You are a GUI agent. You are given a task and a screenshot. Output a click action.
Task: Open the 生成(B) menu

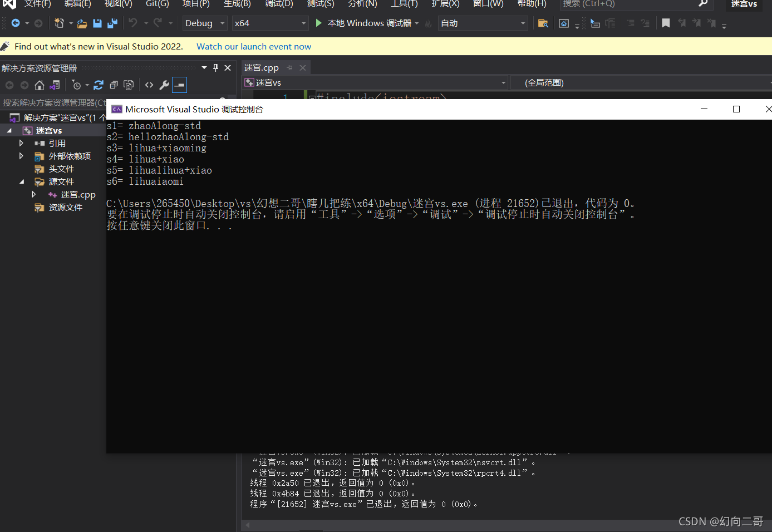[238, 4]
